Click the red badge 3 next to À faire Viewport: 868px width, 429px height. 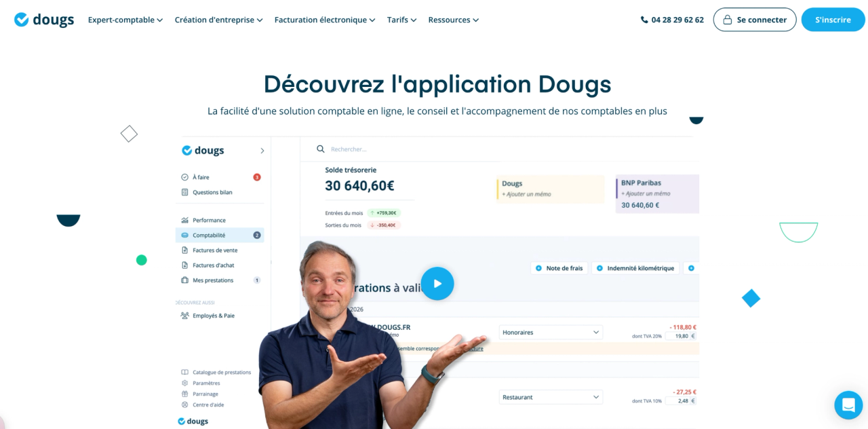click(257, 177)
